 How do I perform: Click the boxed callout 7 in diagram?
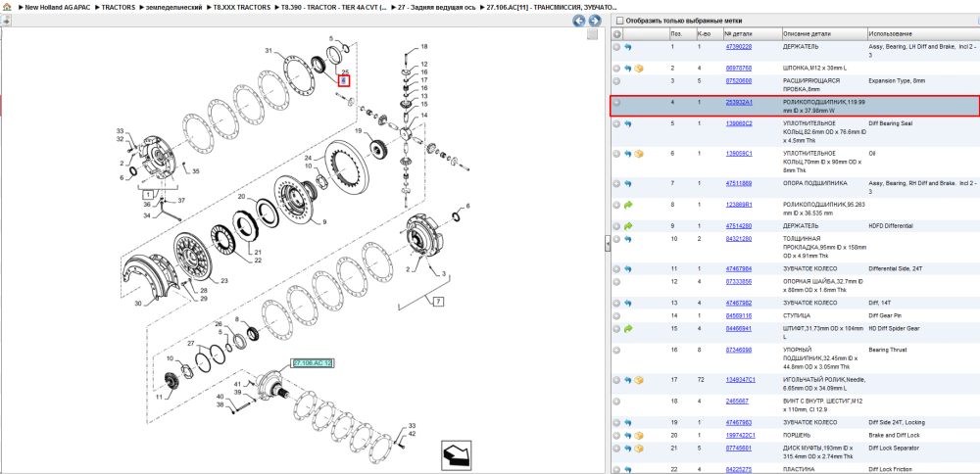[438, 302]
